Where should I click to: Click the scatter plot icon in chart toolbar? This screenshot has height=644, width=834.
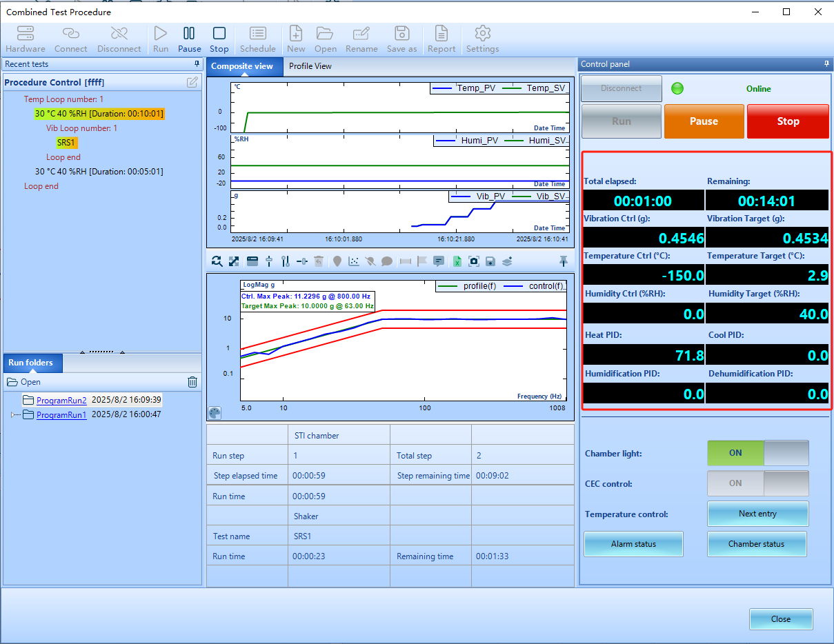tap(354, 261)
